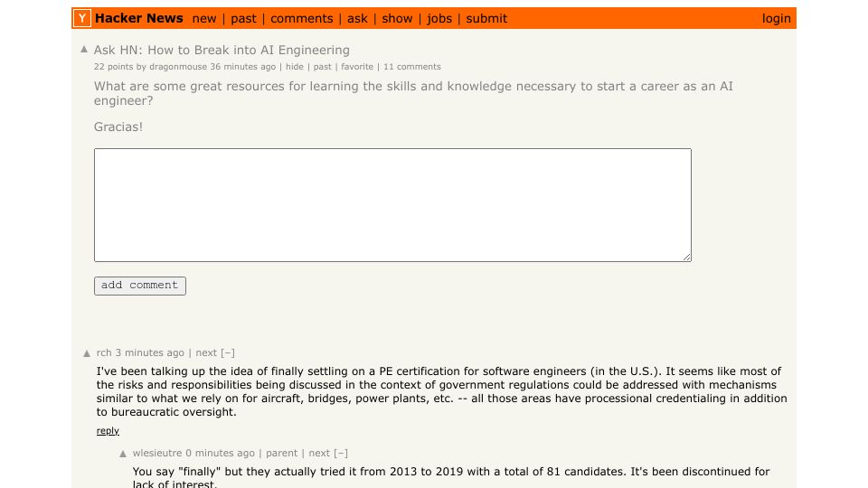This screenshot has height=488, width=868.
Task: Focus the comment text area
Action: pyautogui.click(x=392, y=205)
